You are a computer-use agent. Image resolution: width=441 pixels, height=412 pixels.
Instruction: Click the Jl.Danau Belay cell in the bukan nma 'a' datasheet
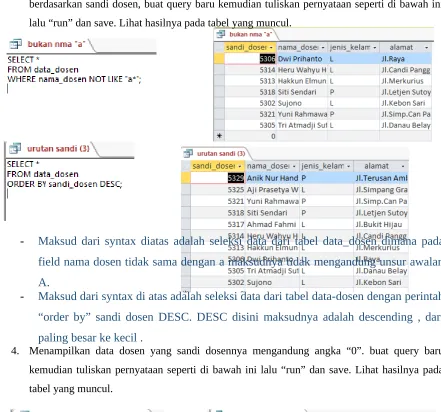(406, 125)
